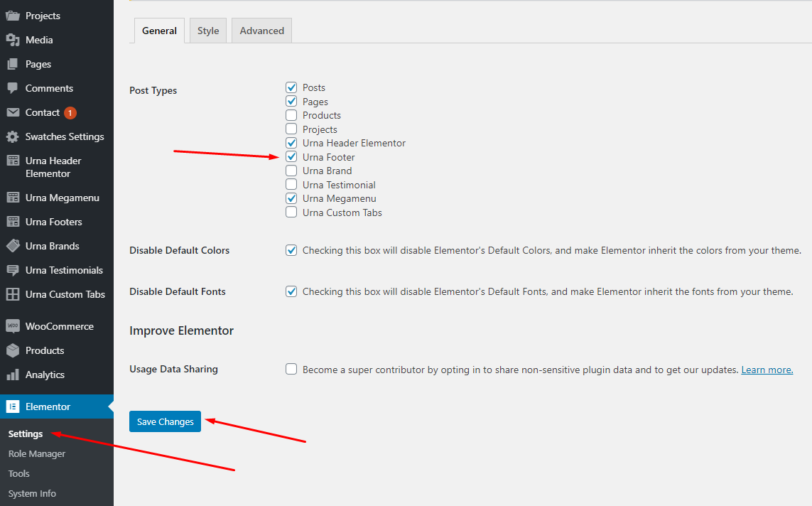
Task: Enable the Products post type checkbox
Action: [x=291, y=115]
